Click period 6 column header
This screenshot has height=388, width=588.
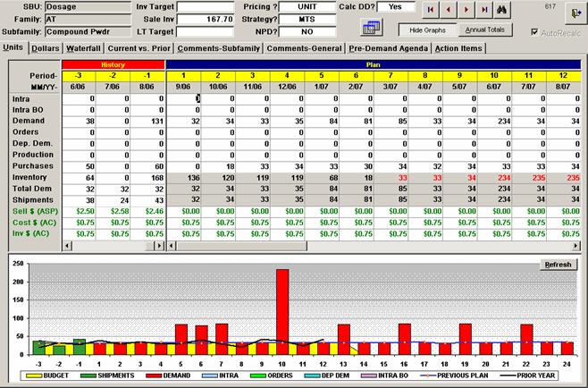356,75
